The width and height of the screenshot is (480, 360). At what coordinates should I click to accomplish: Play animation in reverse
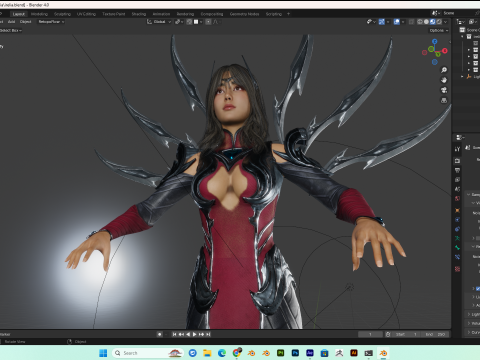pos(188,334)
